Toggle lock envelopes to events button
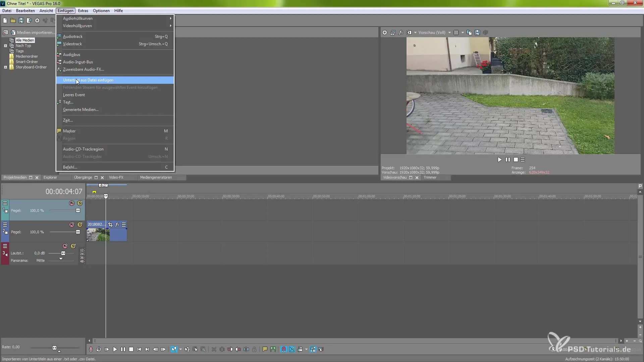Screen dimensions: 644x362 point(313,349)
